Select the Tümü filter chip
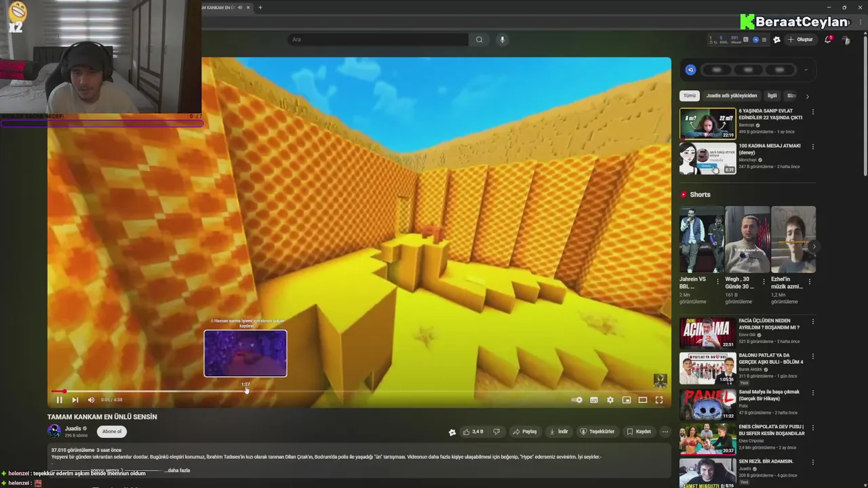This screenshot has width=868, height=488. click(x=690, y=96)
